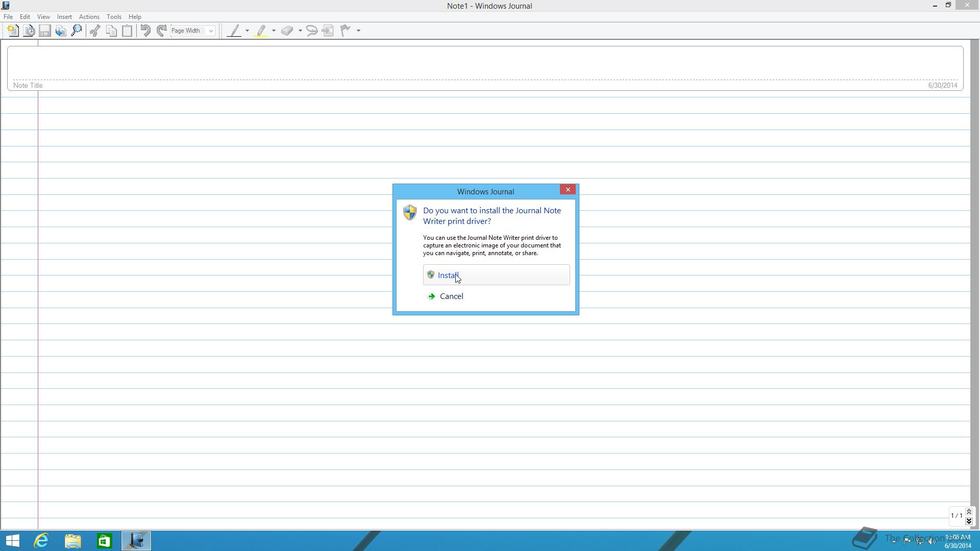Screen dimensions: 980x551
Task: Click the Journal app icon in title bar
Action: (6, 6)
